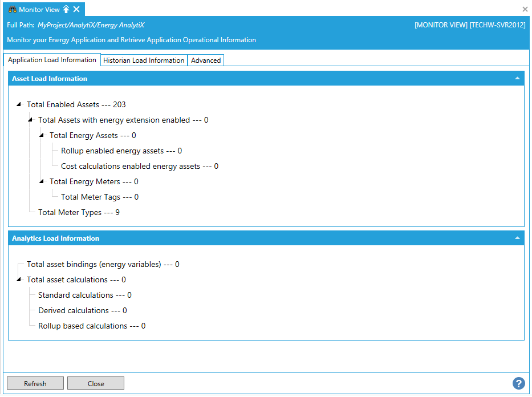Collapse Total Assets with energy extension enabled node
The width and height of the screenshot is (532, 397).
point(30,120)
